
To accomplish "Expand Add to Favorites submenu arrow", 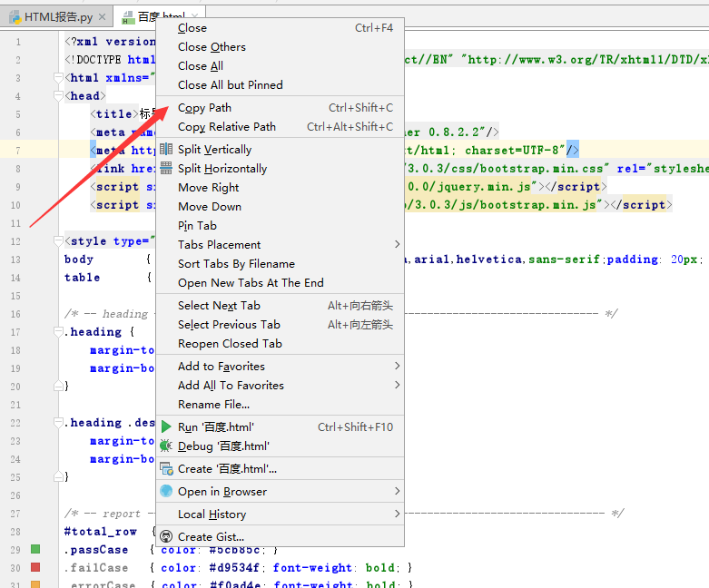I will tap(397, 366).
